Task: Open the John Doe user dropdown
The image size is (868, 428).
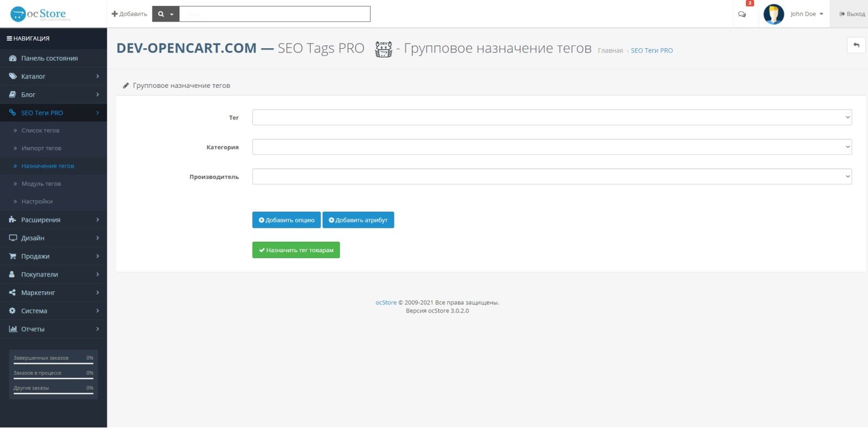Action: pos(807,14)
